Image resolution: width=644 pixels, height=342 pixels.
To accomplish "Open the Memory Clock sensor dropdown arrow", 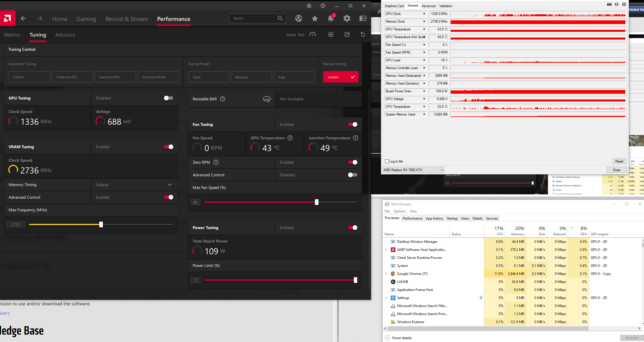I will click(x=424, y=22).
